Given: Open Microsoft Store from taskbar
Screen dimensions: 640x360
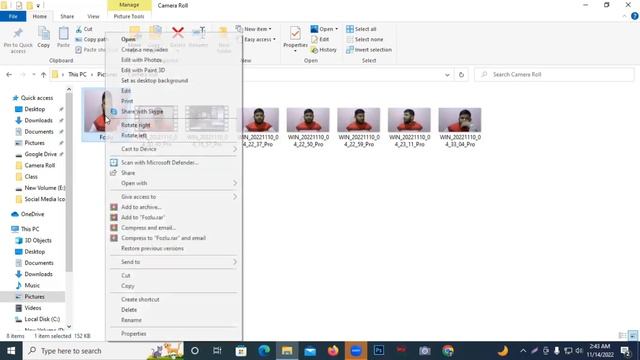Looking at the screenshot, I should pos(241,351).
